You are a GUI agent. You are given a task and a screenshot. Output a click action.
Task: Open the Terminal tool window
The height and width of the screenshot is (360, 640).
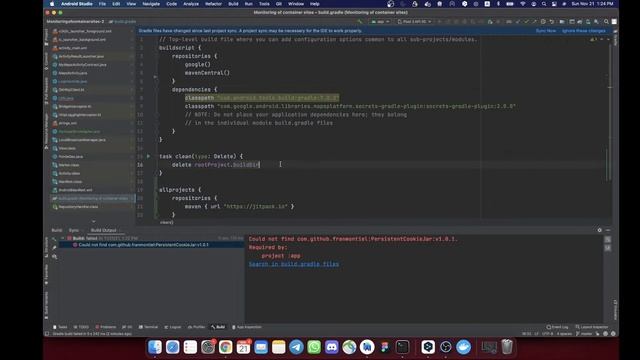[148, 327]
